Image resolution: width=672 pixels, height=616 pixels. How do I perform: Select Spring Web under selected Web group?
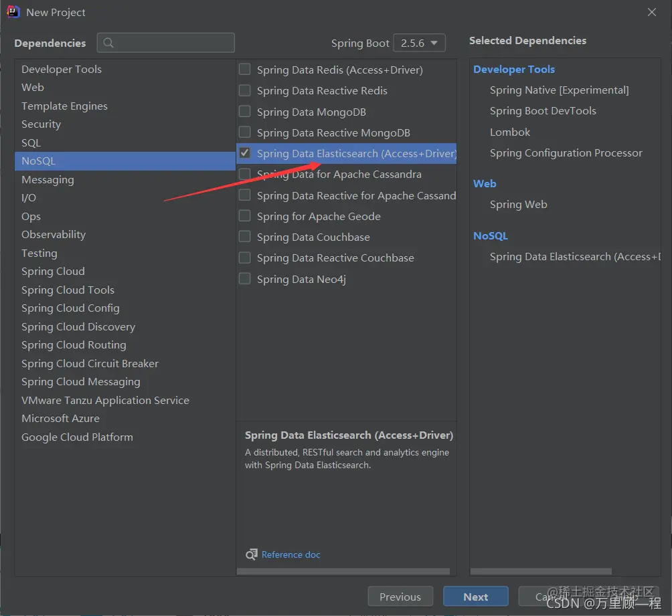519,205
